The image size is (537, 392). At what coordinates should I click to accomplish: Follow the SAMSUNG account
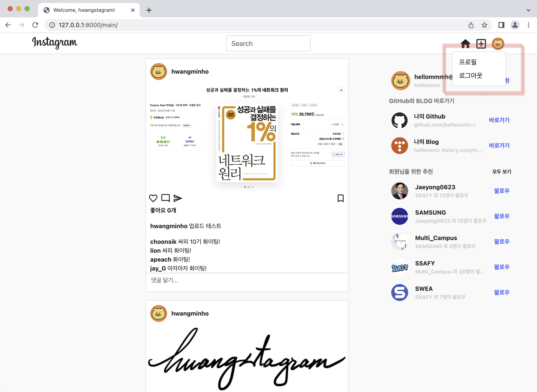point(501,216)
